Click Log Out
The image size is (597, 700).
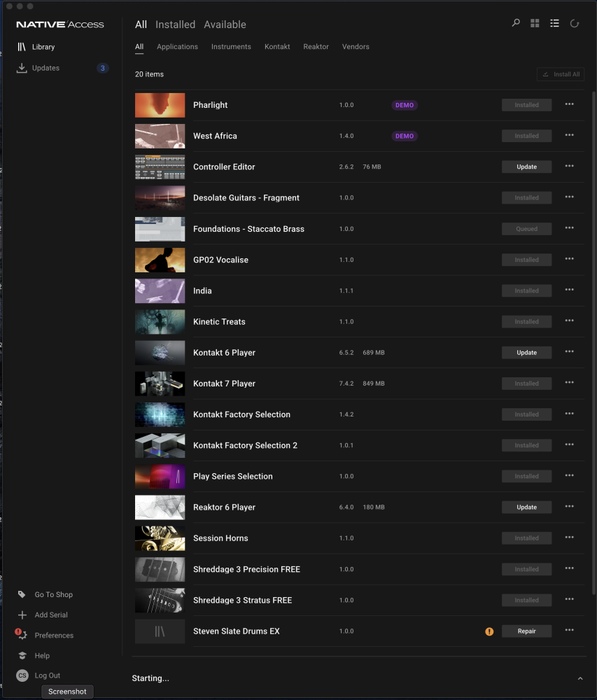point(48,675)
